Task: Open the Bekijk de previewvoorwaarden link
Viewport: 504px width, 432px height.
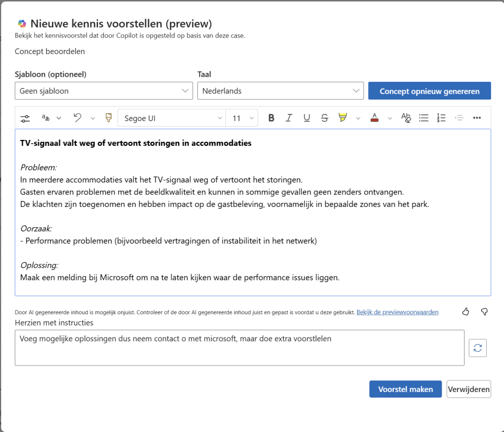Action: point(397,312)
